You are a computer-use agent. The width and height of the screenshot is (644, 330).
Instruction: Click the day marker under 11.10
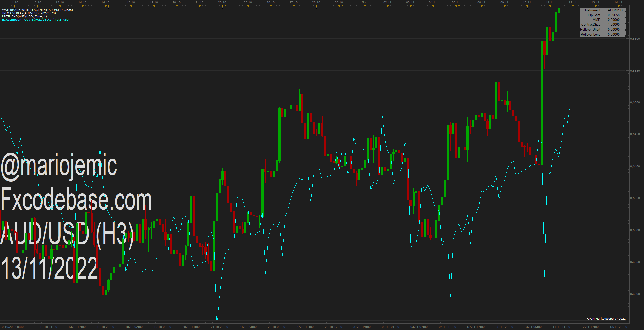tap(14, 6)
